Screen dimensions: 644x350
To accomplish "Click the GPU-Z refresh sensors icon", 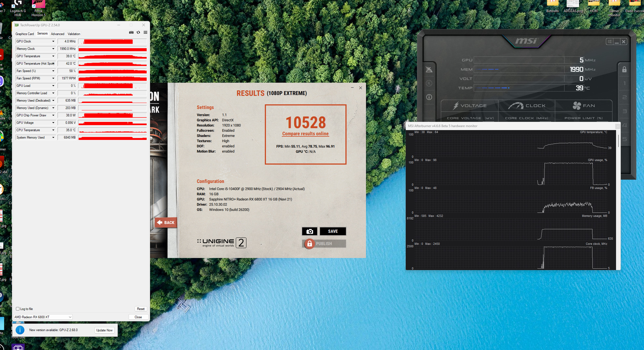I will (138, 32).
